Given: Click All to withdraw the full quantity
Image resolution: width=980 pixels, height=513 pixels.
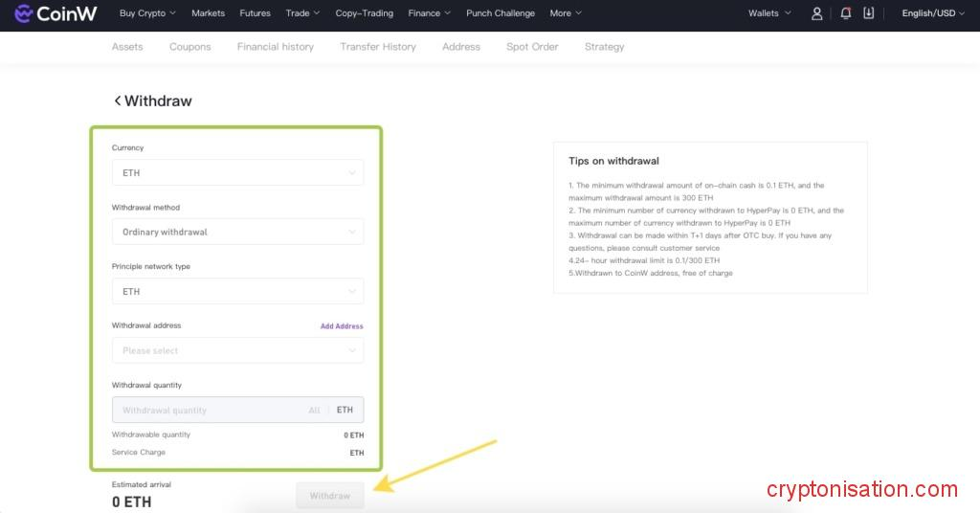Looking at the screenshot, I should tap(314, 411).
